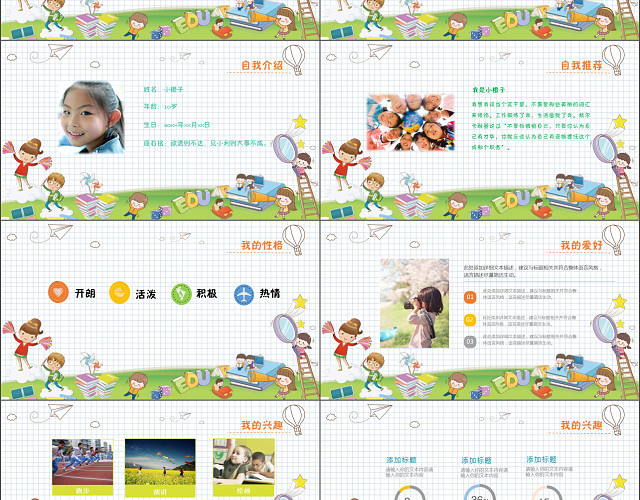Image resolution: width=640 pixels, height=500 pixels.
Task: Click the 开朗 personality label
Action: pos(85,293)
